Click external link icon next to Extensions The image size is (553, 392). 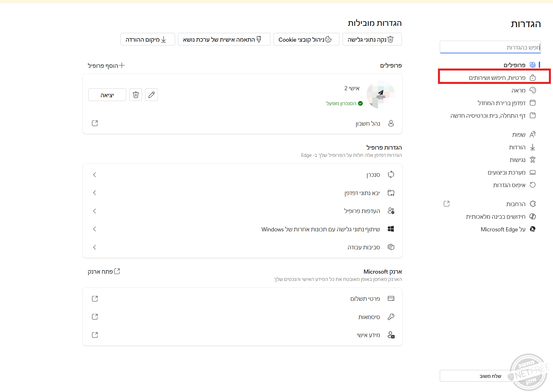tap(446, 204)
